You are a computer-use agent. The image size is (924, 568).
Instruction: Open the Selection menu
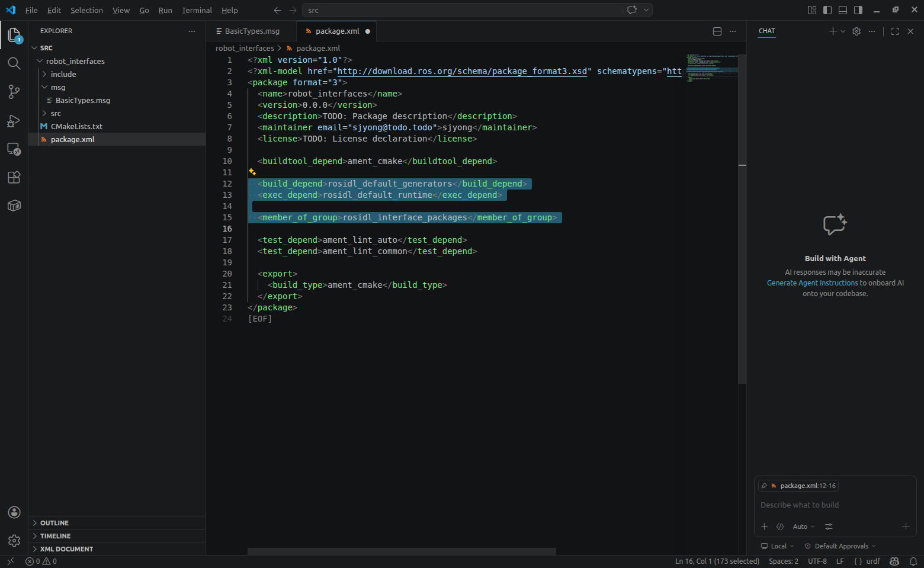(x=86, y=10)
